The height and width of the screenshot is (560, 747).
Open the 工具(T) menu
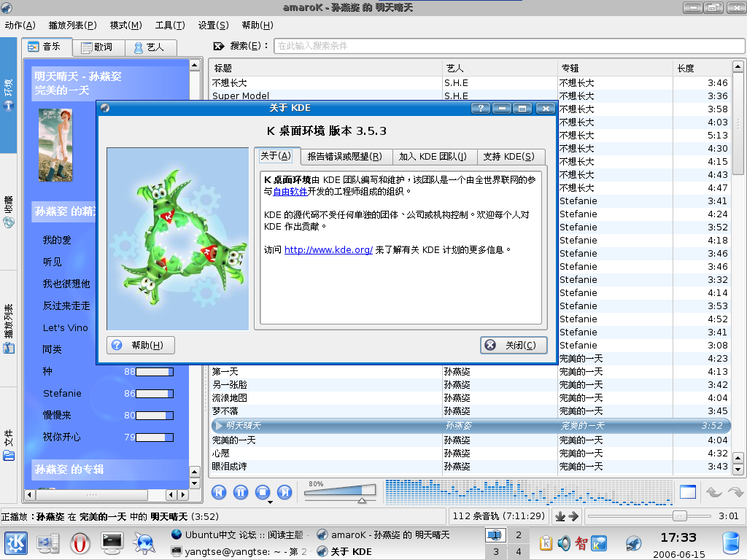point(170,26)
